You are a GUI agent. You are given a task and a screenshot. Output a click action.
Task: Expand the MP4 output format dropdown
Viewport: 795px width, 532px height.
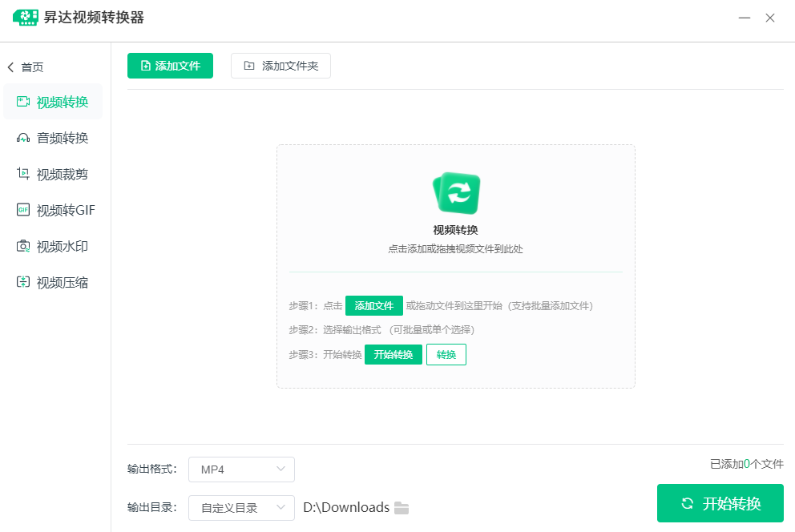241,470
